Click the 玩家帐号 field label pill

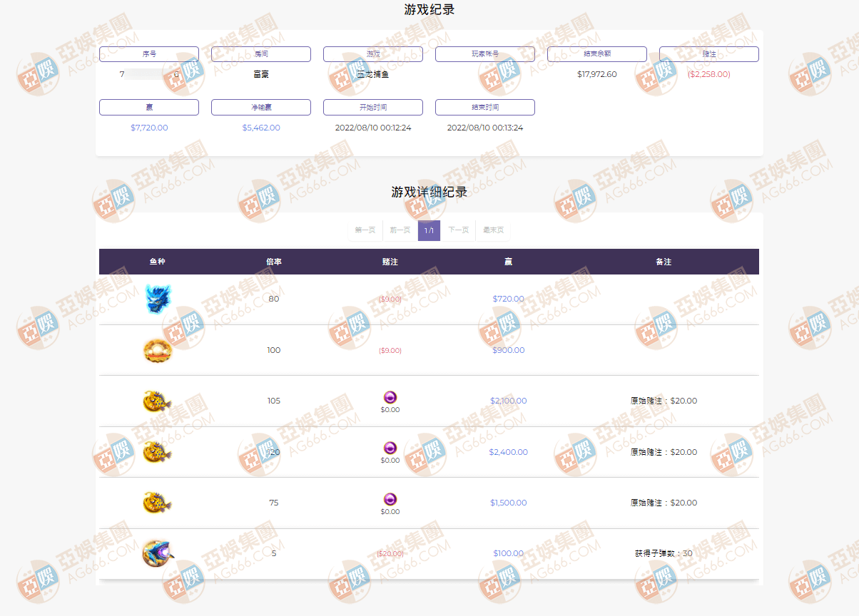484,53
